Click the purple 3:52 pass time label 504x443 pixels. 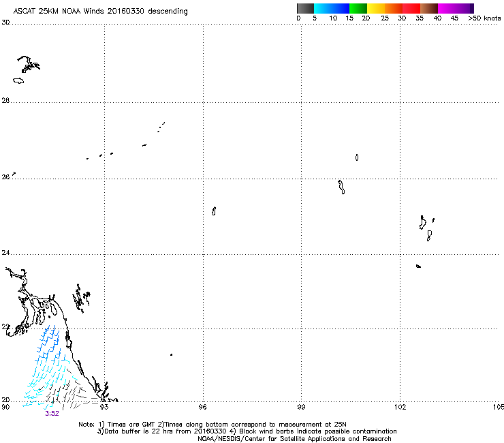click(52, 414)
